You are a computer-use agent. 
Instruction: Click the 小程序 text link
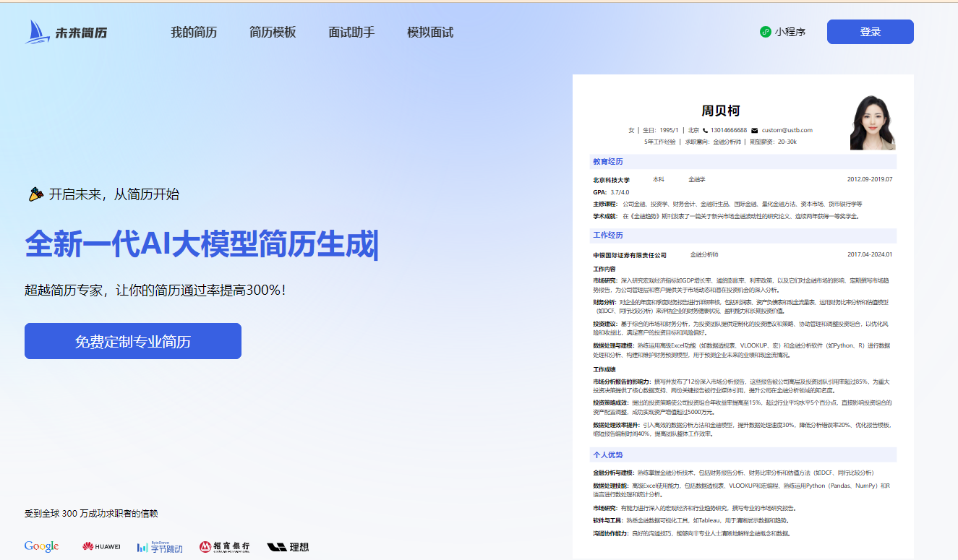[790, 32]
